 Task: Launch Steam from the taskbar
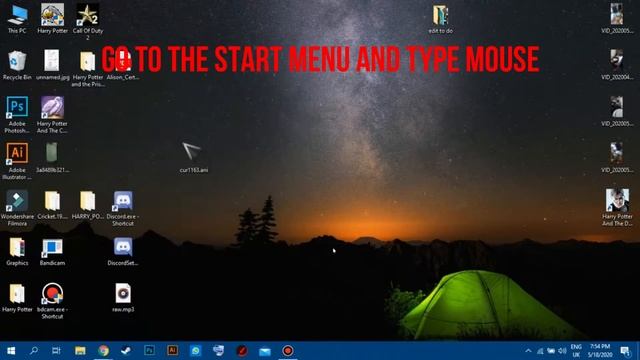126,351
